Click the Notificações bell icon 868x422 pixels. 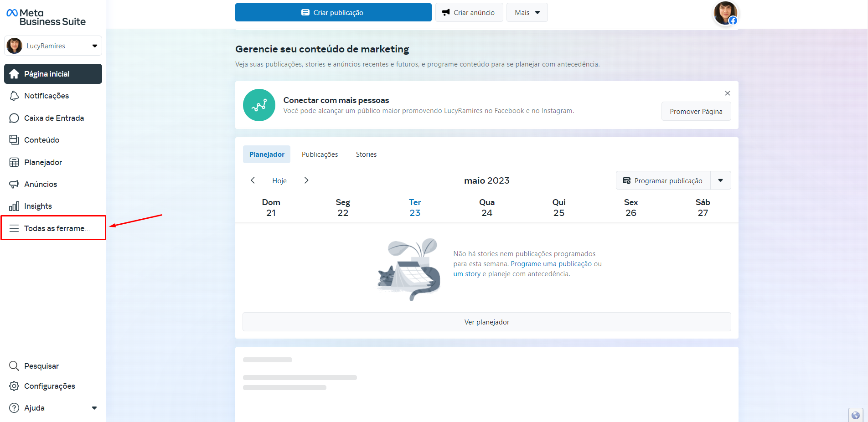click(x=14, y=96)
